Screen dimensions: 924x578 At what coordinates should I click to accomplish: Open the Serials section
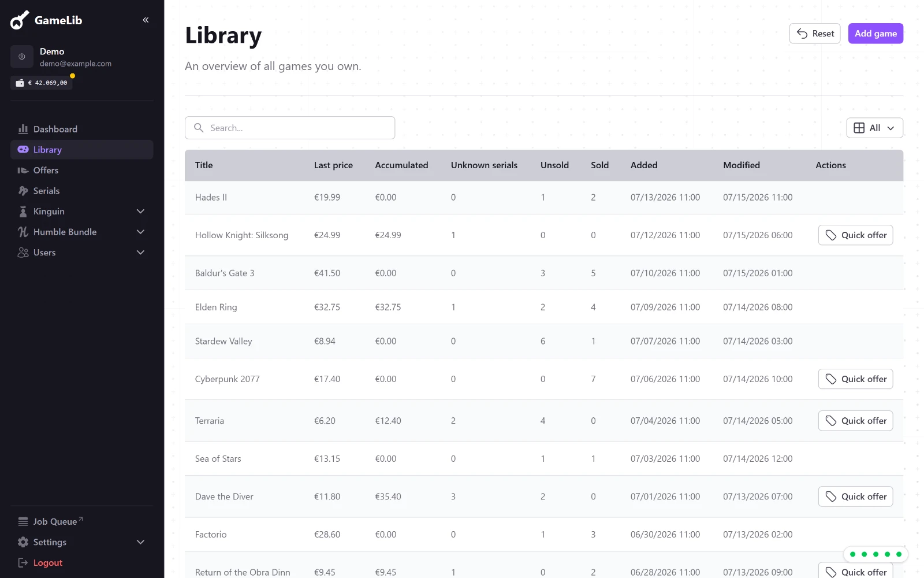click(81, 191)
